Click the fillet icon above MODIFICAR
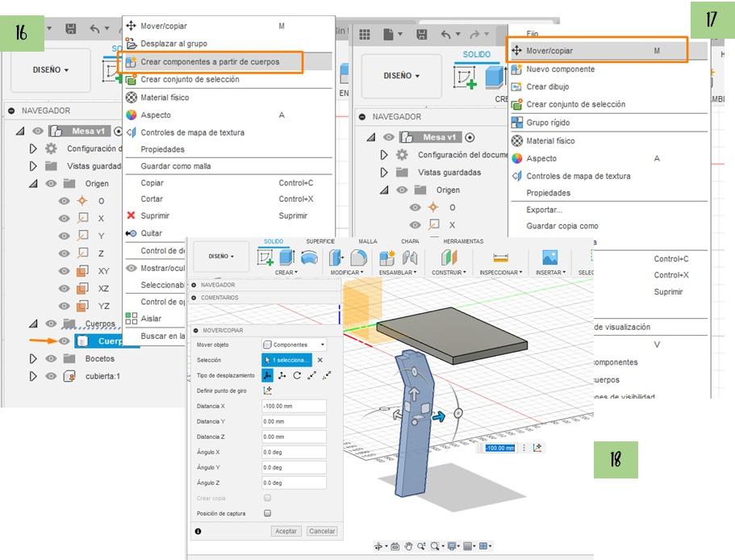This screenshot has width=735, height=560. click(358, 257)
